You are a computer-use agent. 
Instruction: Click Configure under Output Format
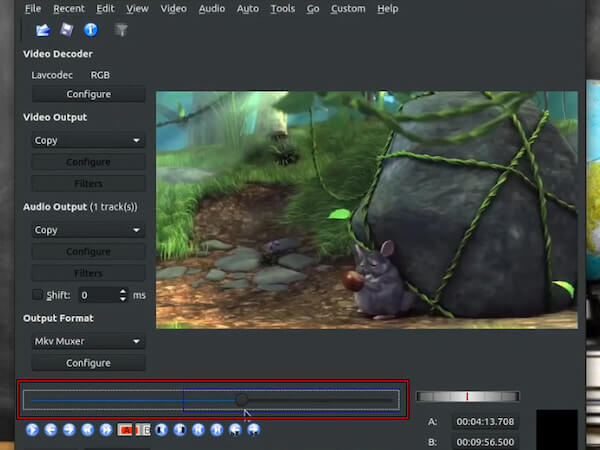88,363
